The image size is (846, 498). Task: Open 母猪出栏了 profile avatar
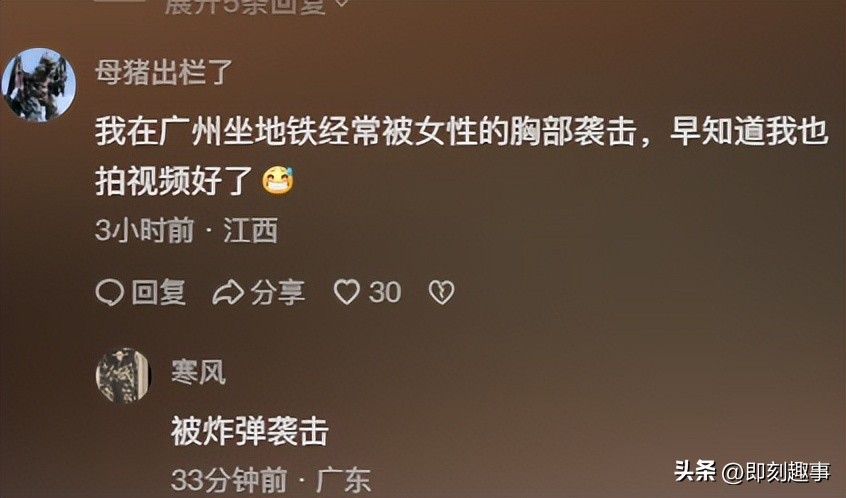(x=38, y=85)
